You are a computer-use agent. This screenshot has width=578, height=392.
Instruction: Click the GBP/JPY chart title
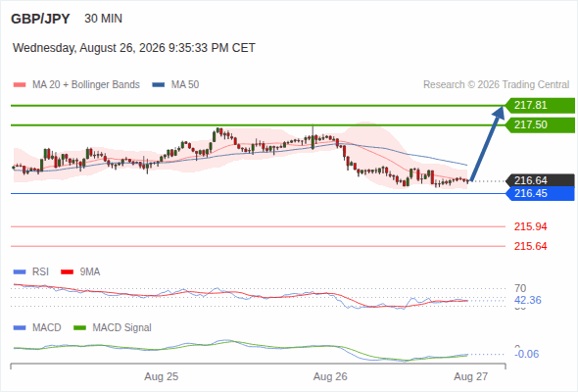(x=40, y=19)
